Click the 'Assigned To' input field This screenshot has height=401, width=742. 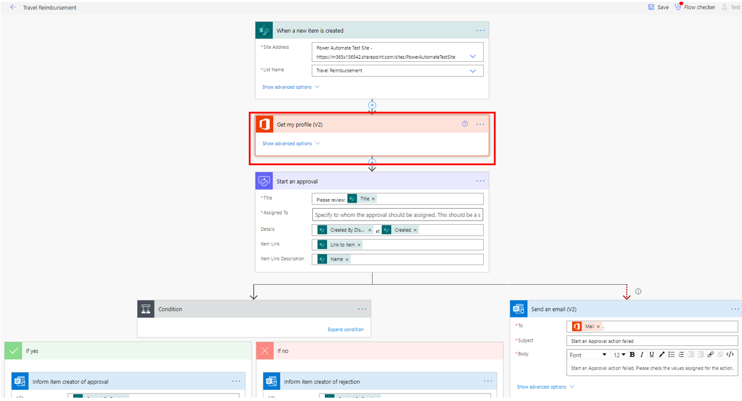tap(398, 214)
